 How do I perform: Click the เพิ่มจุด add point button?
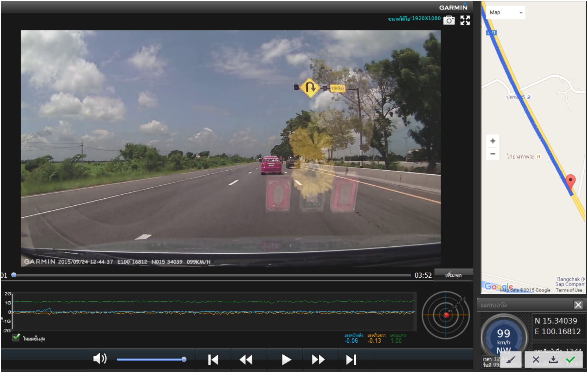[x=453, y=275]
